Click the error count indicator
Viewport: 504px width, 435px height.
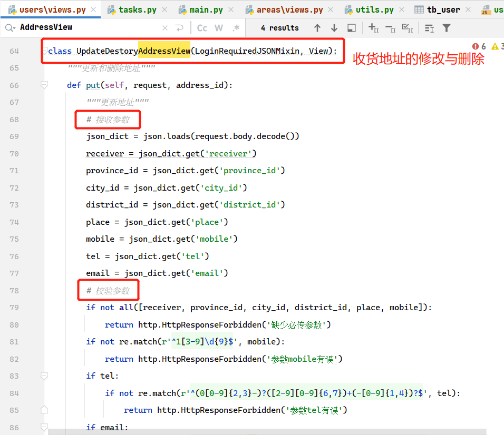pos(479,46)
